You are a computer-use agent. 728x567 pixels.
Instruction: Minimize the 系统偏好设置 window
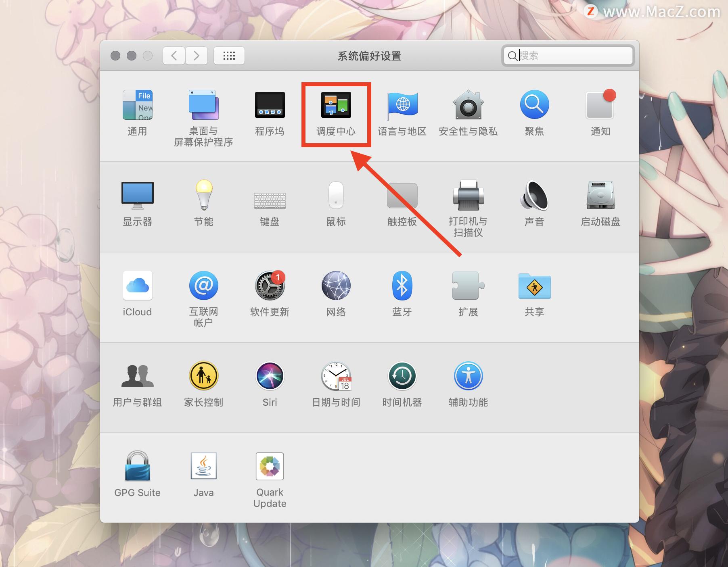pos(132,56)
